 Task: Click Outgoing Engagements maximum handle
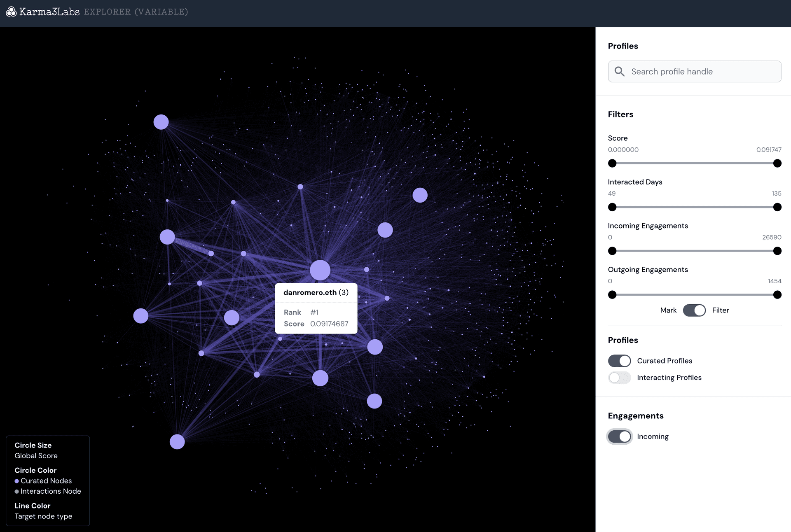pos(777,295)
